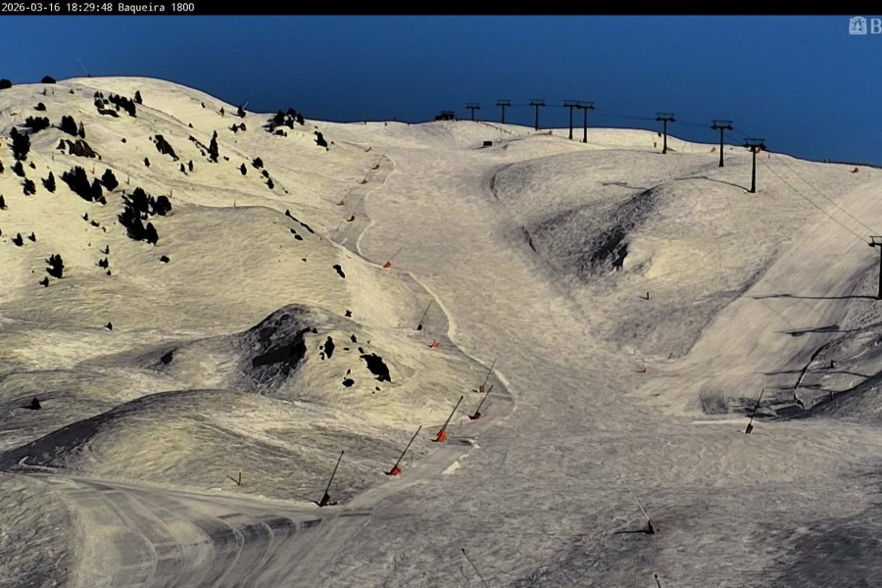Click the snow lance on the right slope
882x588 pixels.
click(753, 412)
